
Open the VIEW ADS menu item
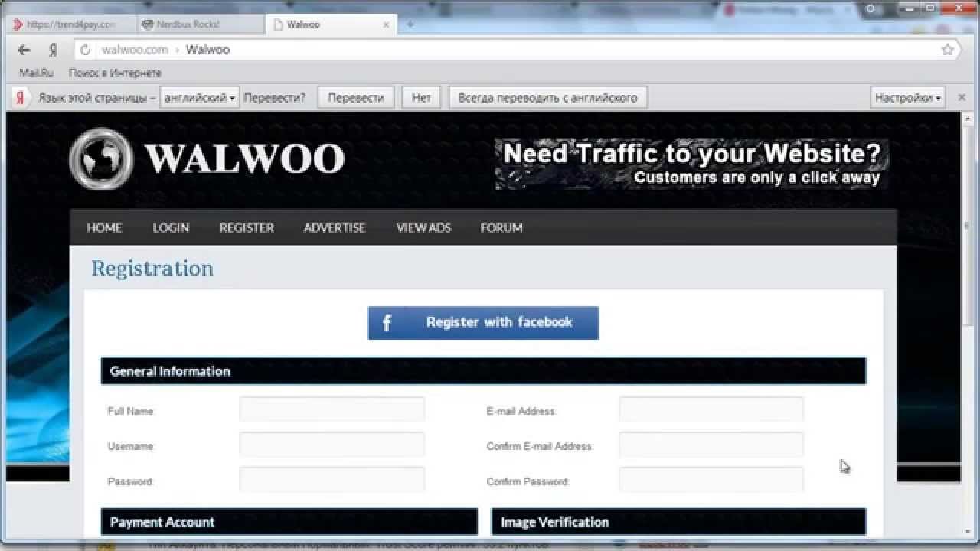coord(423,228)
